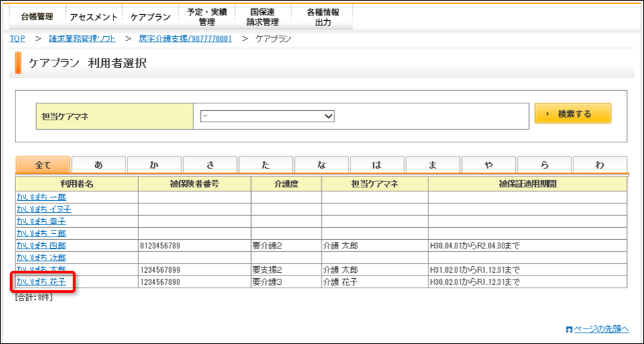Select the は tab

pyautogui.click(x=377, y=165)
